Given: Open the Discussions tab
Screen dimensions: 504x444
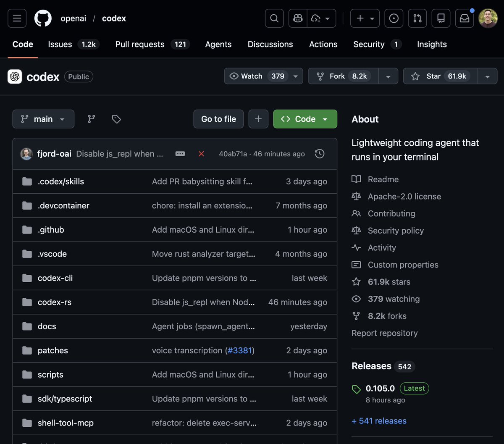Looking at the screenshot, I should click(x=270, y=44).
